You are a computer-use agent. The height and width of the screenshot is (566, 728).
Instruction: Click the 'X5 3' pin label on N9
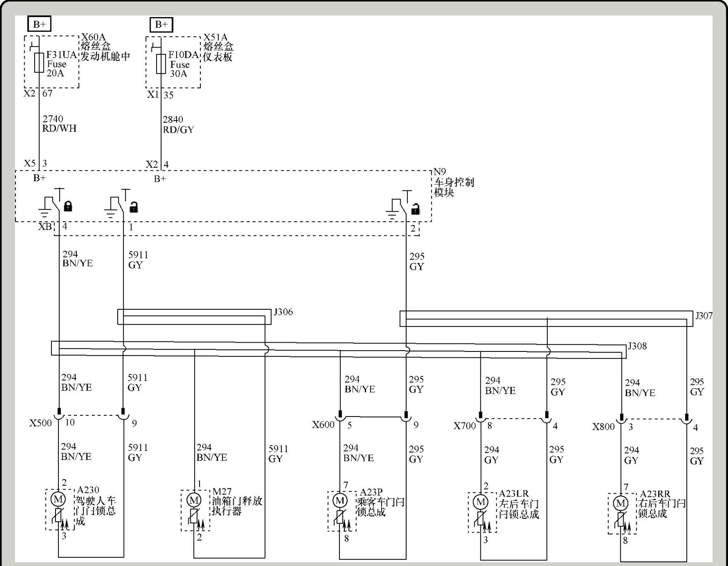pos(35,163)
